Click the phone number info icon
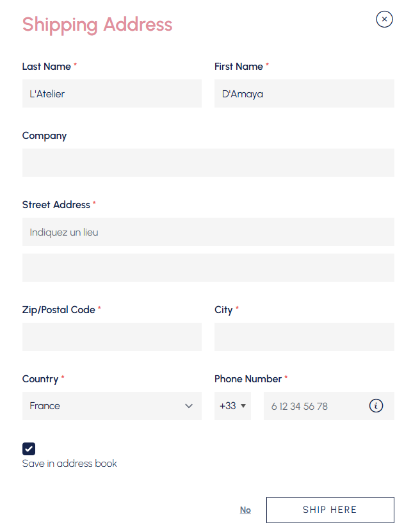Screen dimensions: 420x527 tap(376, 405)
